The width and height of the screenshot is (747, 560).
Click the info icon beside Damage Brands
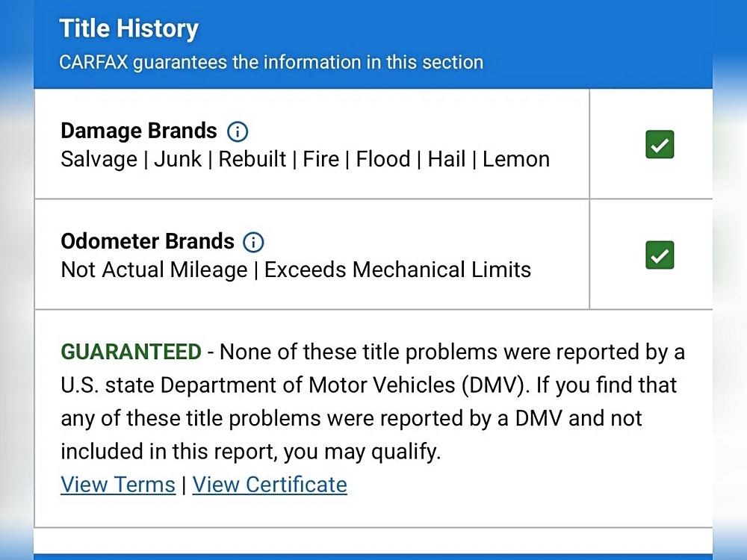click(x=237, y=132)
